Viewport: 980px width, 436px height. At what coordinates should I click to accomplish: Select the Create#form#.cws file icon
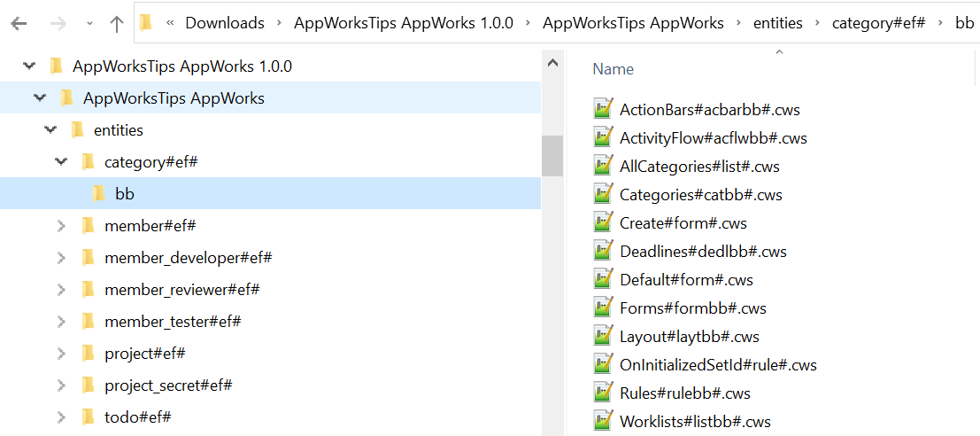point(604,223)
